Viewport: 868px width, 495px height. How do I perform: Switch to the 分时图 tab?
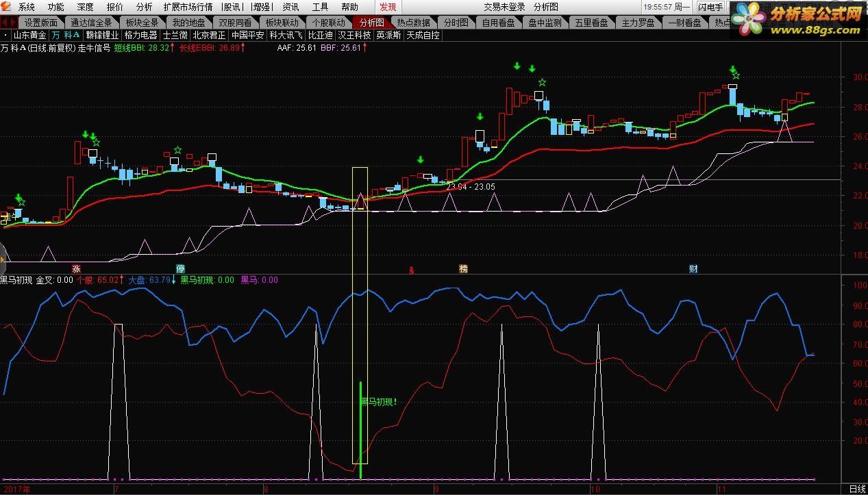coord(456,23)
